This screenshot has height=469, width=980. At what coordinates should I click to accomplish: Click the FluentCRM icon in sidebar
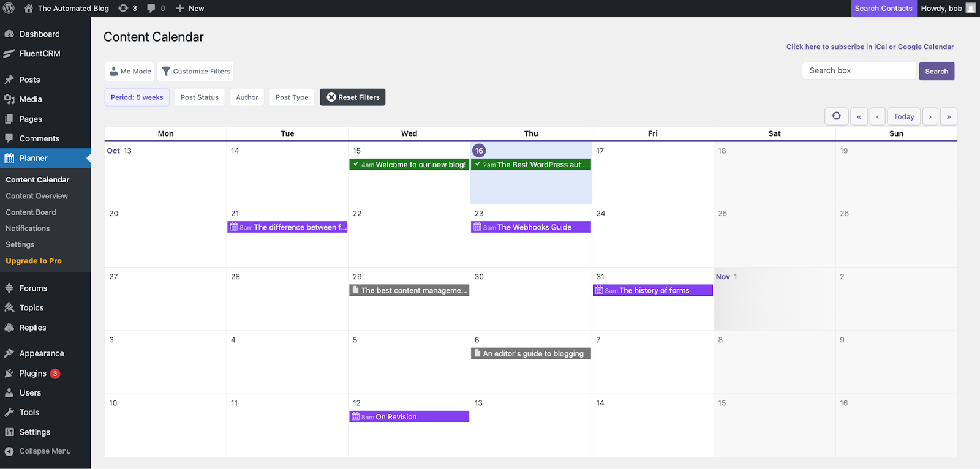click(9, 53)
